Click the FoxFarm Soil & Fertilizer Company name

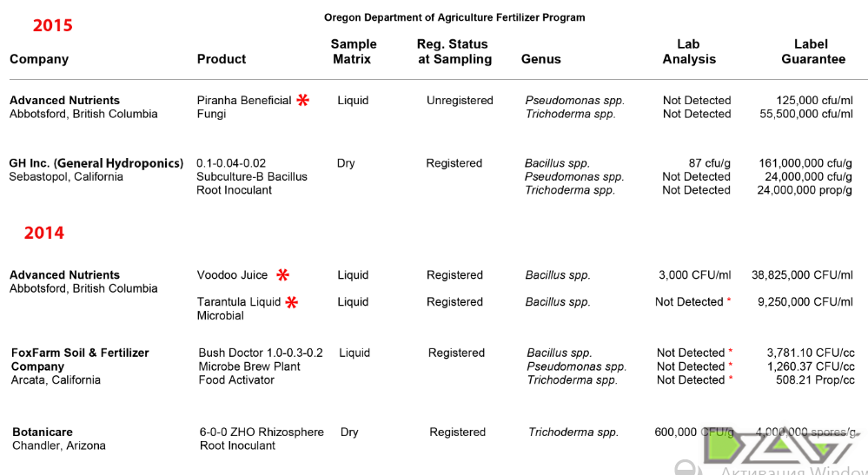point(80,360)
